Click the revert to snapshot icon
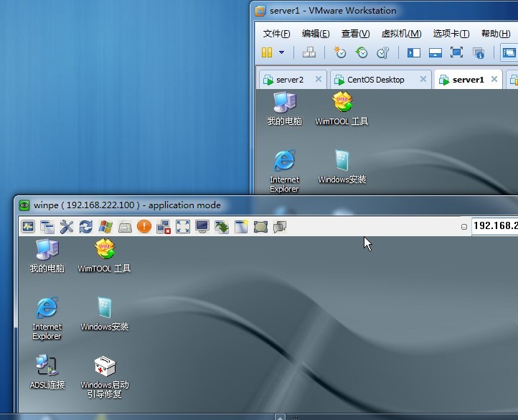518x420 pixels. tap(362, 52)
